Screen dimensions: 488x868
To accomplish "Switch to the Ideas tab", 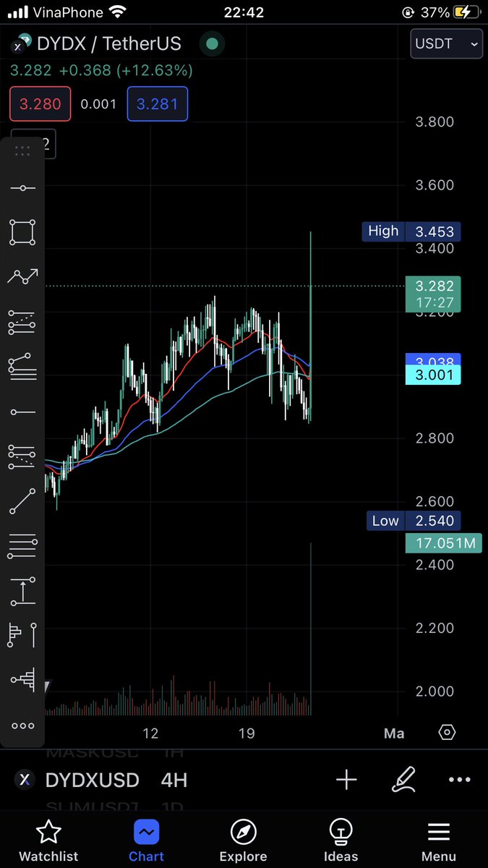I will coord(341,841).
